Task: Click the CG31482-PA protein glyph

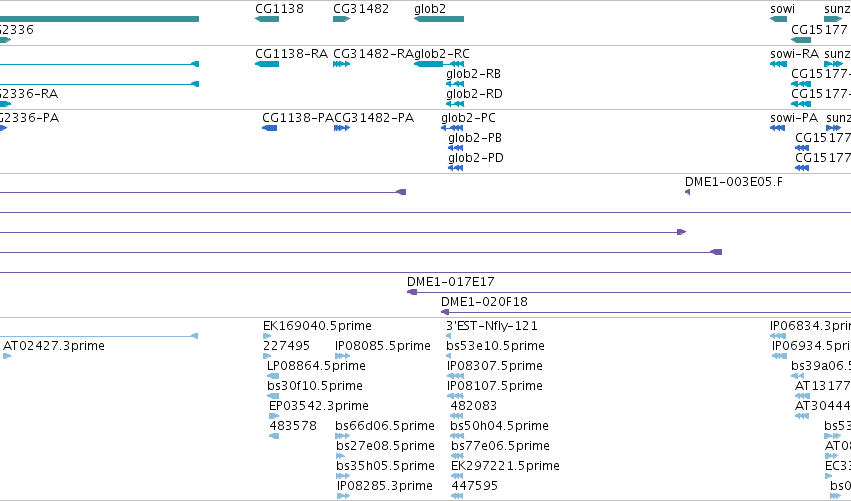Action: [342, 128]
